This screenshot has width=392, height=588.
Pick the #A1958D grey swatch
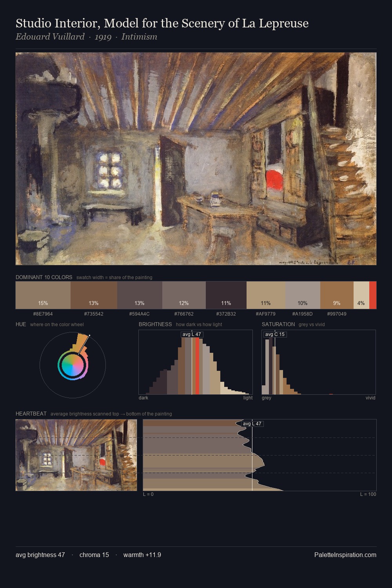click(303, 295)
